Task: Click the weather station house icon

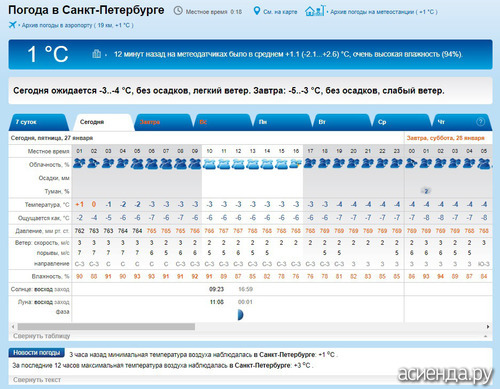Action: click(314, 11)
